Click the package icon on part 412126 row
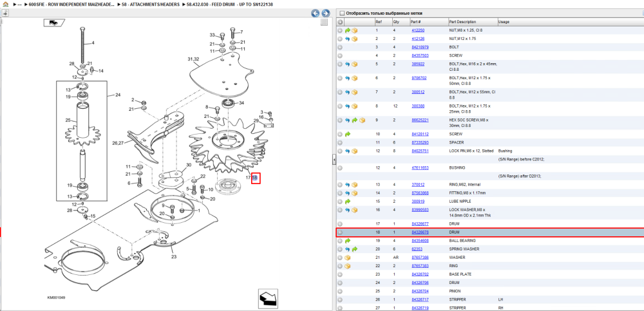Viewport: 644px width, 311px height. [x=354, y=39]
